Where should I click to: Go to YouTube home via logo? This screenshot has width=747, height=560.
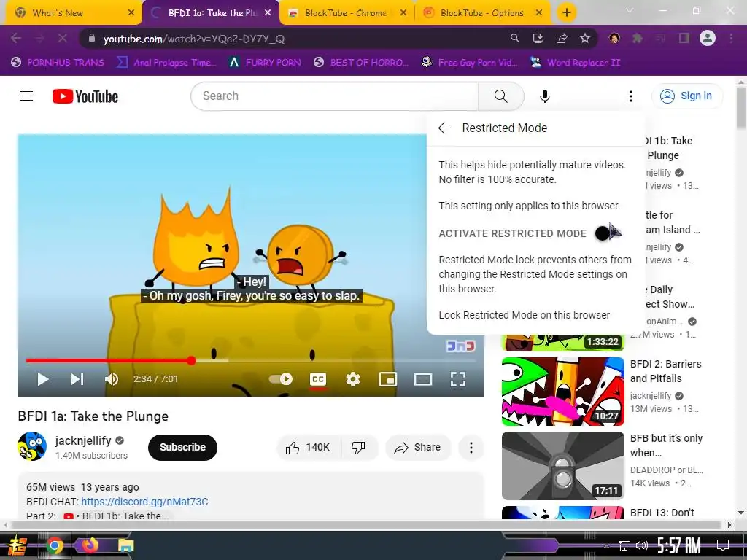pos(85,96)
